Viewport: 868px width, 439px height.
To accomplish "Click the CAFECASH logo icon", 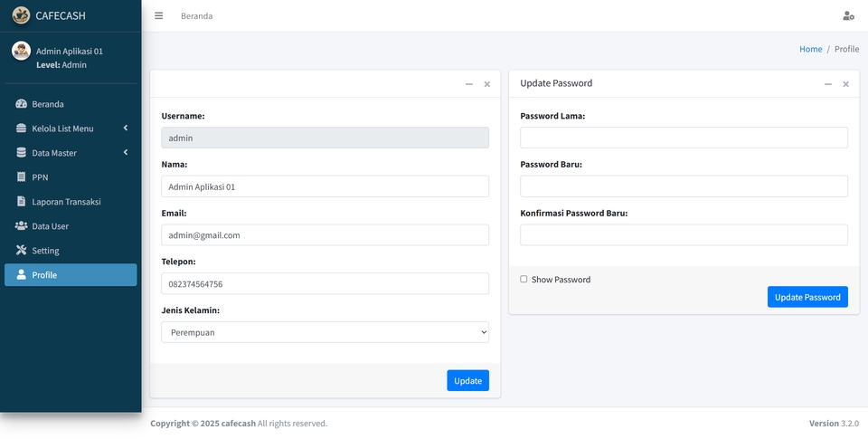I will (x=21, y=15).
